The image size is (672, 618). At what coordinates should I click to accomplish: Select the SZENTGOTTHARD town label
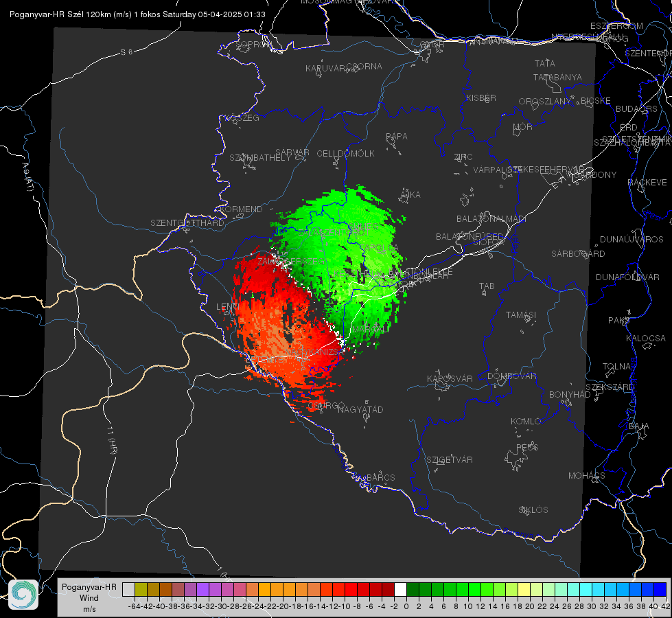pyautogui.click(x=187, y=223)
